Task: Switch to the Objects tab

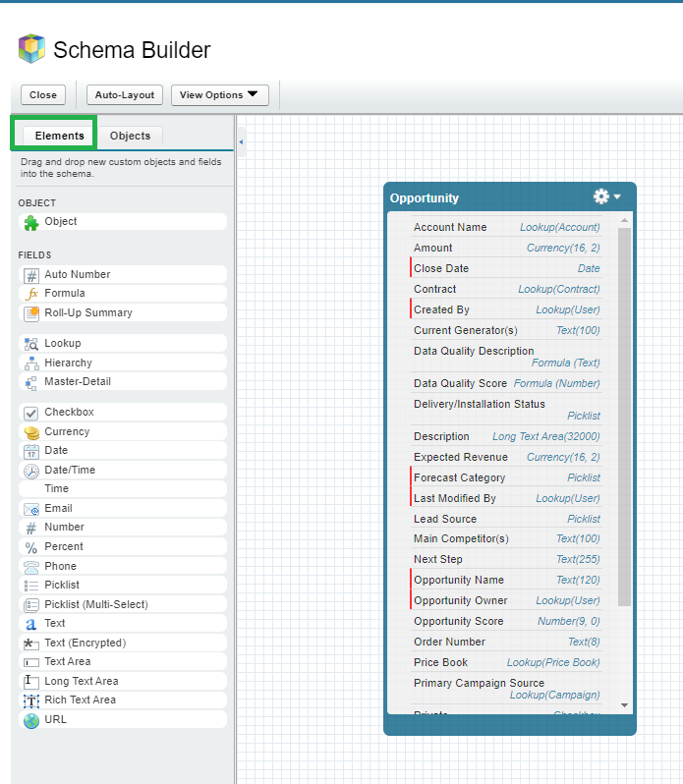Action: click(x=130, y=136)
